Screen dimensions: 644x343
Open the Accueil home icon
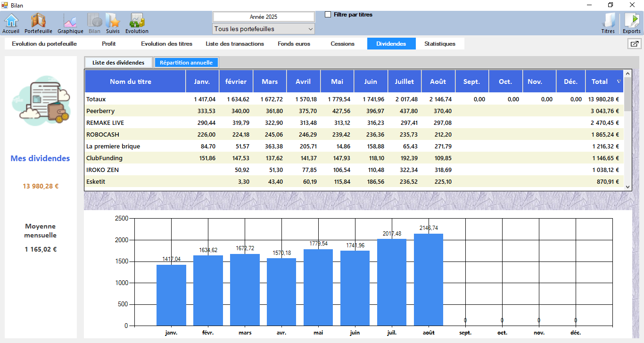pos(11,23)
